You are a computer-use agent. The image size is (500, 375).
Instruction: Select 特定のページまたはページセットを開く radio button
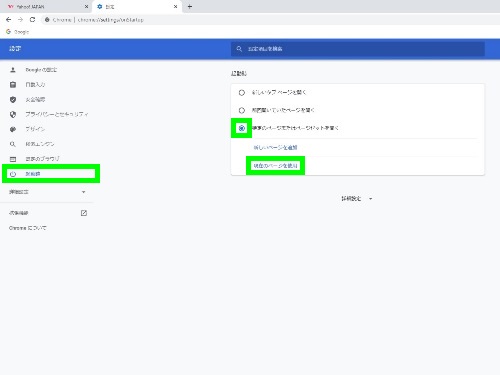[x=242, y=128]
